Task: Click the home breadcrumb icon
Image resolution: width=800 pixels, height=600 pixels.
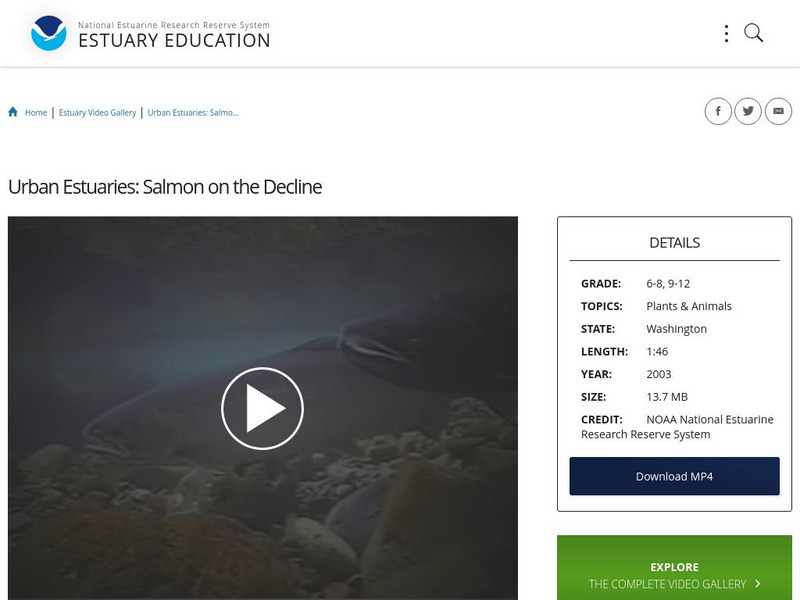Action: (11, 112)
